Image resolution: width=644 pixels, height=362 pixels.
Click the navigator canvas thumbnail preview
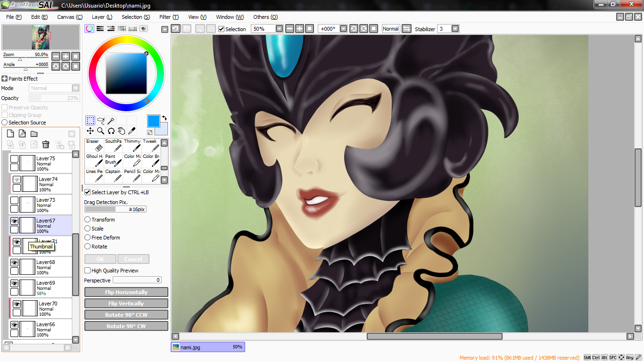[x=41, y=37]
